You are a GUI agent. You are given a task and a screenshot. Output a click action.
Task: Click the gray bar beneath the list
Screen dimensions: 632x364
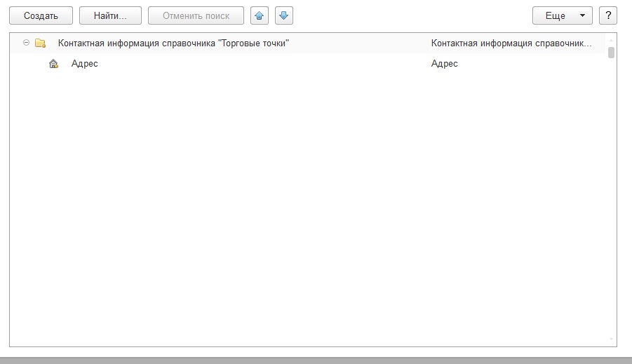pos(316,360)
